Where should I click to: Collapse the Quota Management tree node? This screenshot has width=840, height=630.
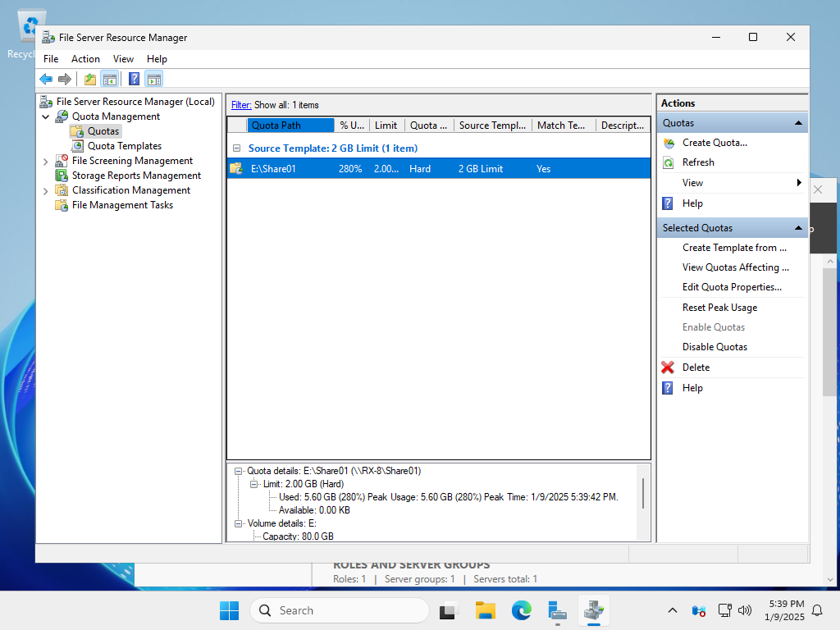point(46,116)
